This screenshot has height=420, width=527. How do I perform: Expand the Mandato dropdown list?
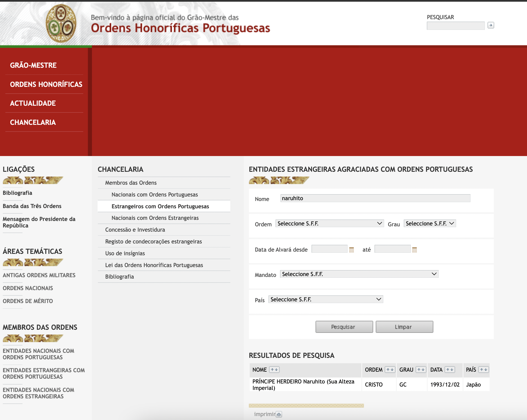tap(359, 274)
